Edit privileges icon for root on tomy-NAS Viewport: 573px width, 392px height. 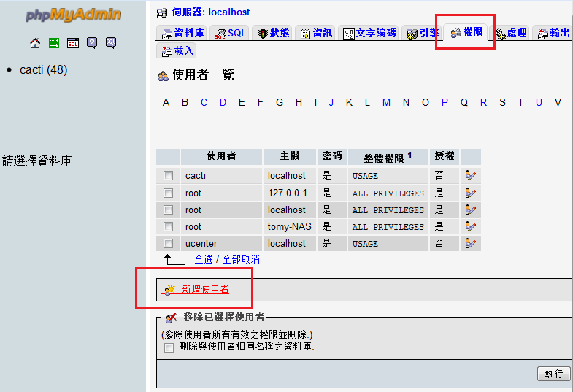click(471, 226)
